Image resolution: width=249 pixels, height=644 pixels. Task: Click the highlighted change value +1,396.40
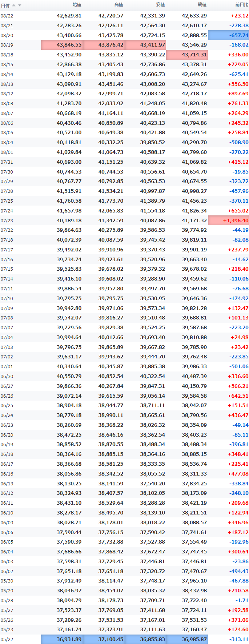point(228,220)
